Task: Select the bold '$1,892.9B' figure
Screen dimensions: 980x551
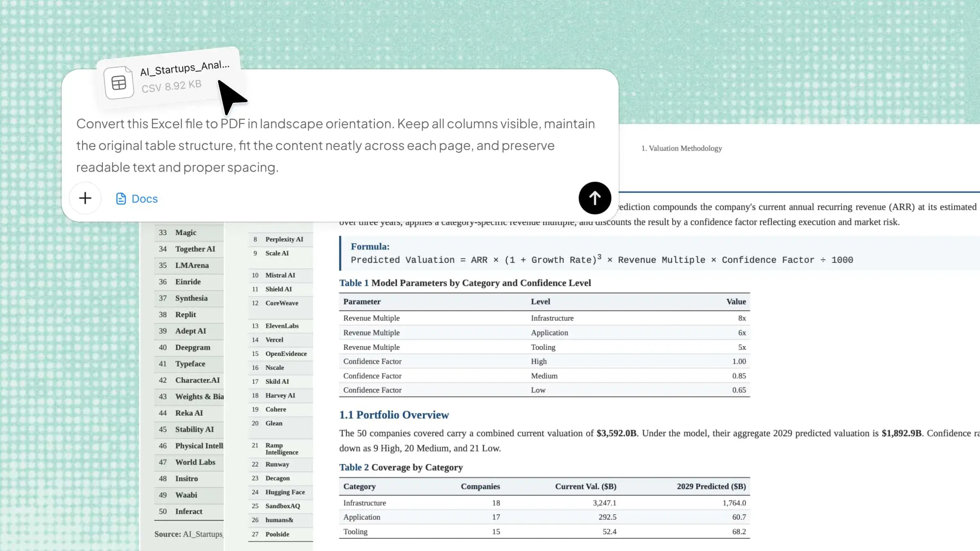Action: tap(901, 433)
